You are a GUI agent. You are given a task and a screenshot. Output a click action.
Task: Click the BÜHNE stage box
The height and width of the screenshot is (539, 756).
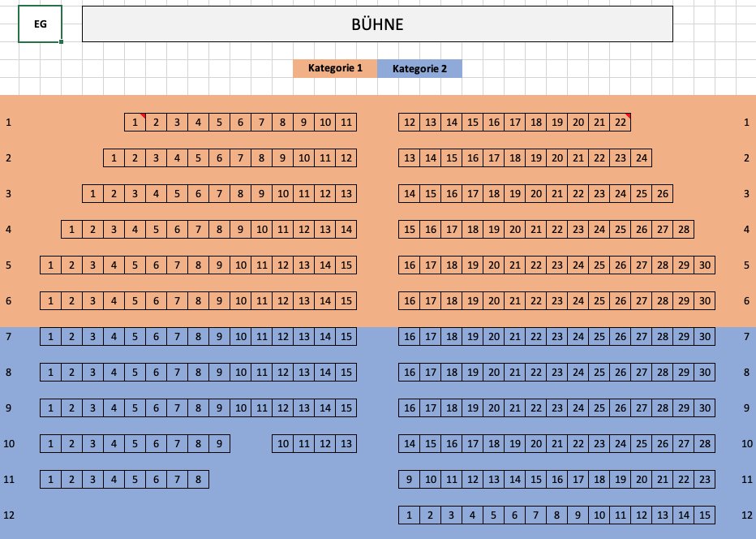377,24
